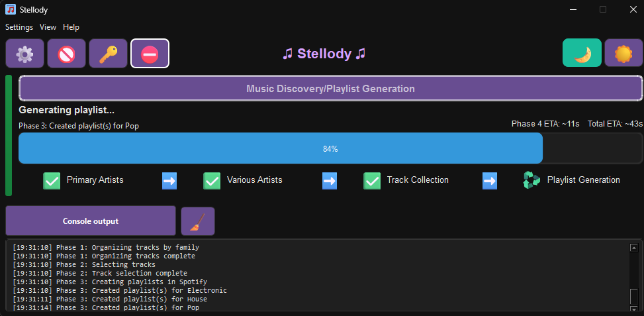Click the console scrollbar up arrow
The width and height of the screenshot is (644, 316).
pyautogui.click(x=634, y=248)
